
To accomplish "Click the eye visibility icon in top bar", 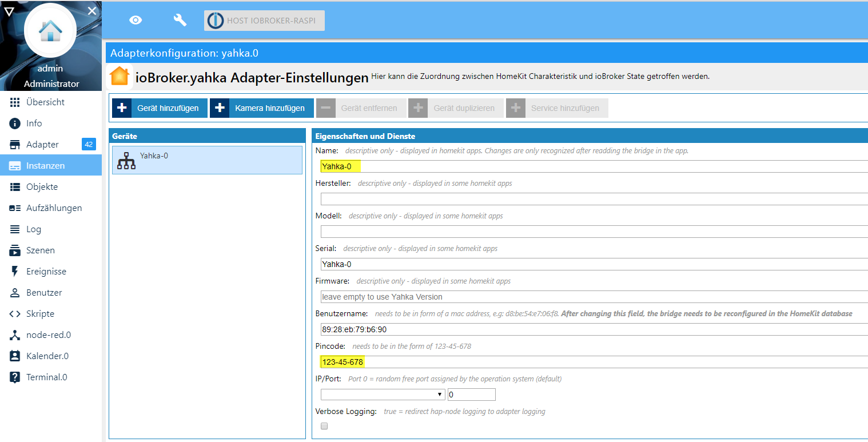I will [x=136, y=21].
